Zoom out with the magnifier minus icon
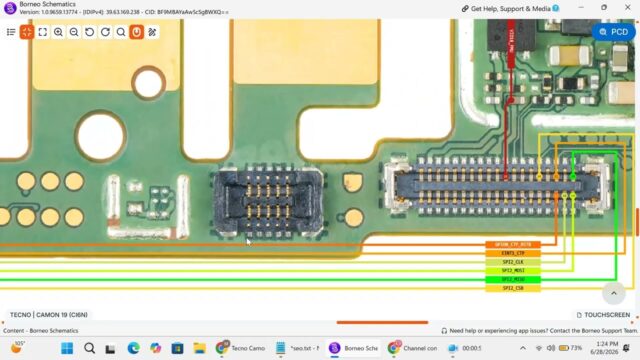The image size is (640, 360). 74,32
